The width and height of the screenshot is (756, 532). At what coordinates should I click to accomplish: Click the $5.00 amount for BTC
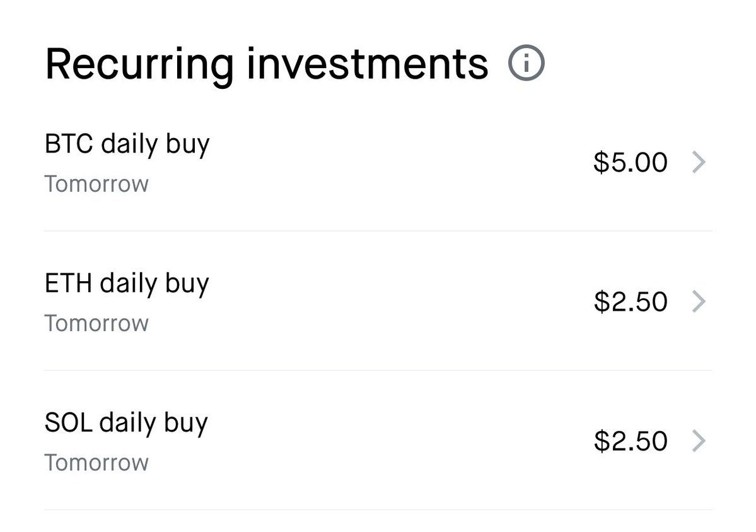pos(630,163)
